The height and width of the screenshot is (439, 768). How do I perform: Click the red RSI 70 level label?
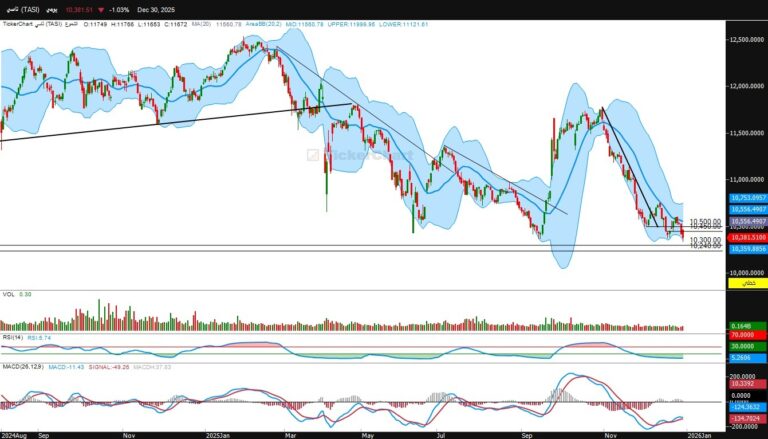click(747, 336)
